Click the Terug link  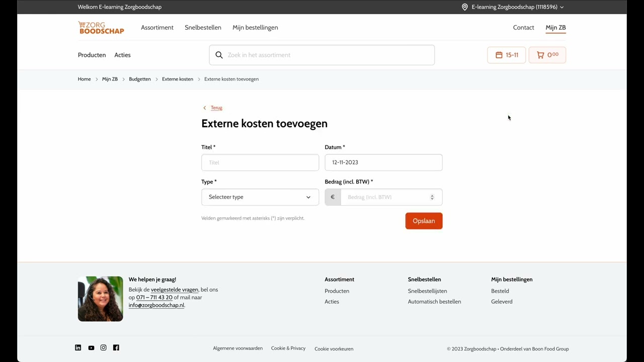pyautogui.click(x=216, y=108)
